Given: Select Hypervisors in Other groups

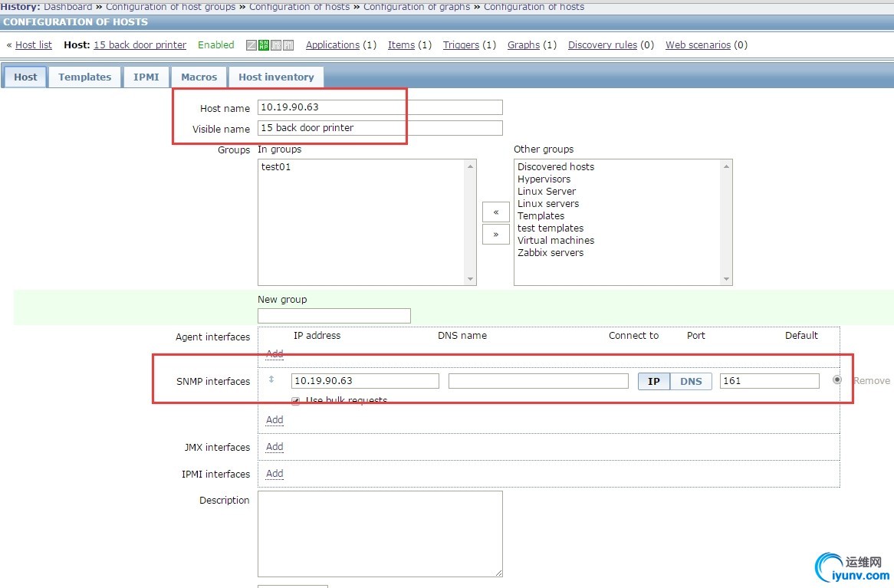Looking at the screenshot, I should 544,179.
